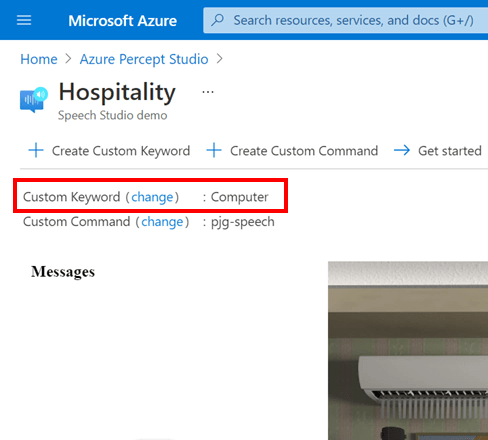Viewport: 488px width, 440px height.
Task: Go to the Home breadcrumb
Action: [x=39, y=59]
